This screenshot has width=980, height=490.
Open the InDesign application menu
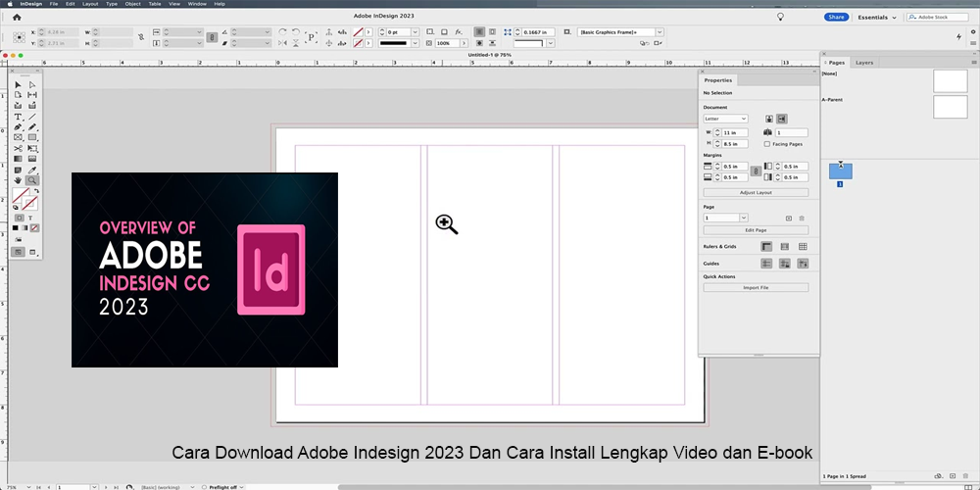(31, 4)
